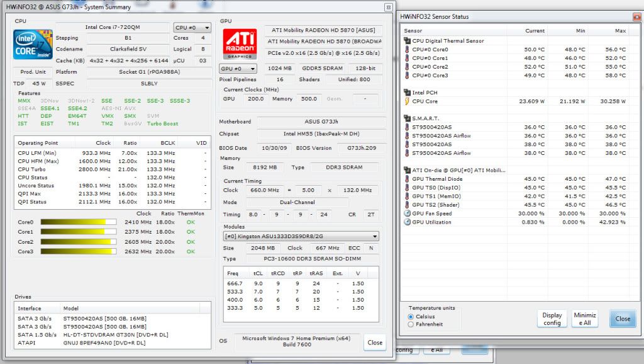This screenshot has width=644, height=364.
Task: Click the thermometer icon beside GPU TS0 (DispIO)
Action: (407, 188)
